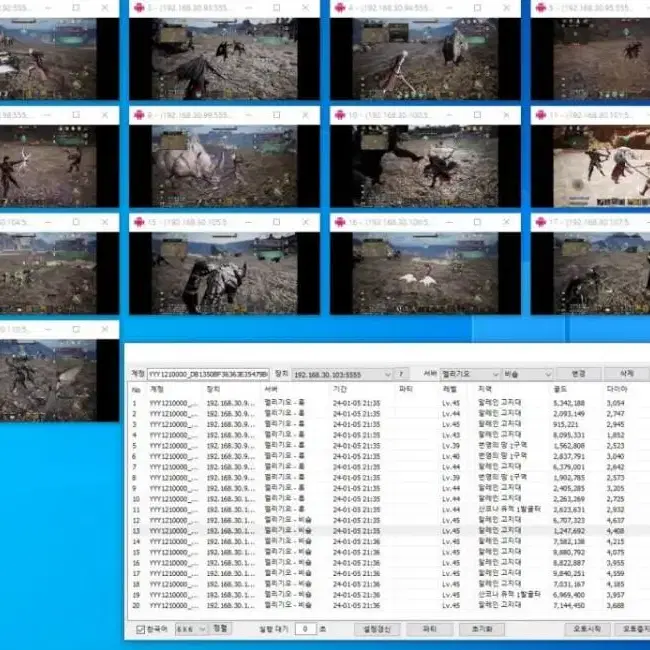Sort by the 서버 column header
This screenshot has width=650, height=650.
coord(271,389)
